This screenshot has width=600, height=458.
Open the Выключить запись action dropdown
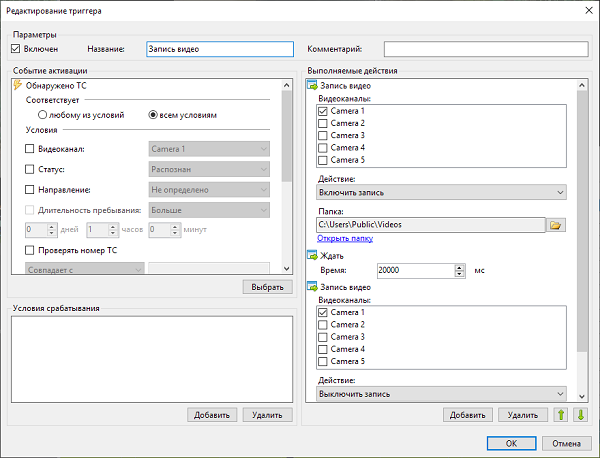[x=441, y=394]
